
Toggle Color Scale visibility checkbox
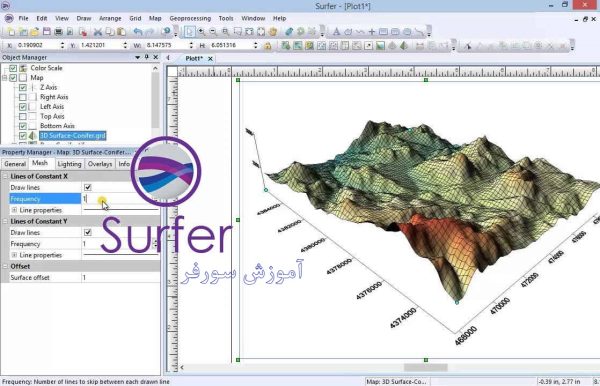[13, 68]
